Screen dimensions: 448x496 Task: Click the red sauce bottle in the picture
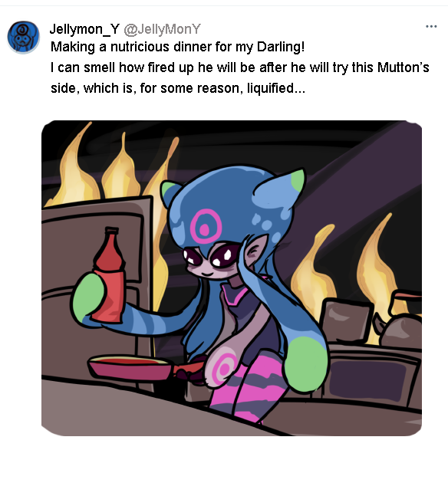click(x=109, y=275)
